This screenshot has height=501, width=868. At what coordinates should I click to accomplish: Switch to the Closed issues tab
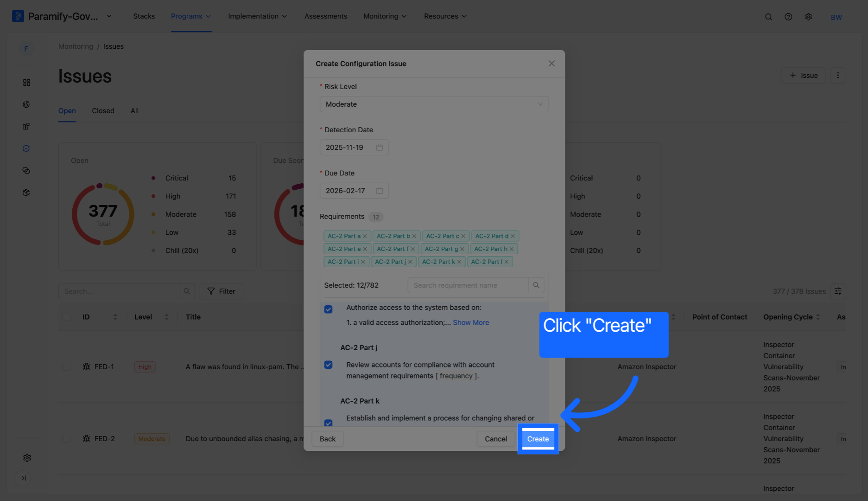tap(103, 111)
